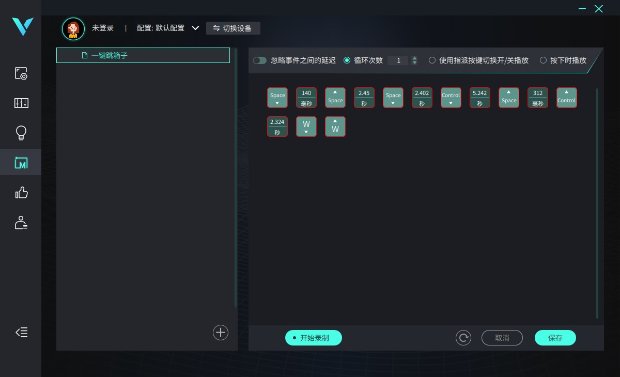The image size is (620, 377).
Task: Click the thumbs-up icon in the sidebar
Action: pos(21,192)
